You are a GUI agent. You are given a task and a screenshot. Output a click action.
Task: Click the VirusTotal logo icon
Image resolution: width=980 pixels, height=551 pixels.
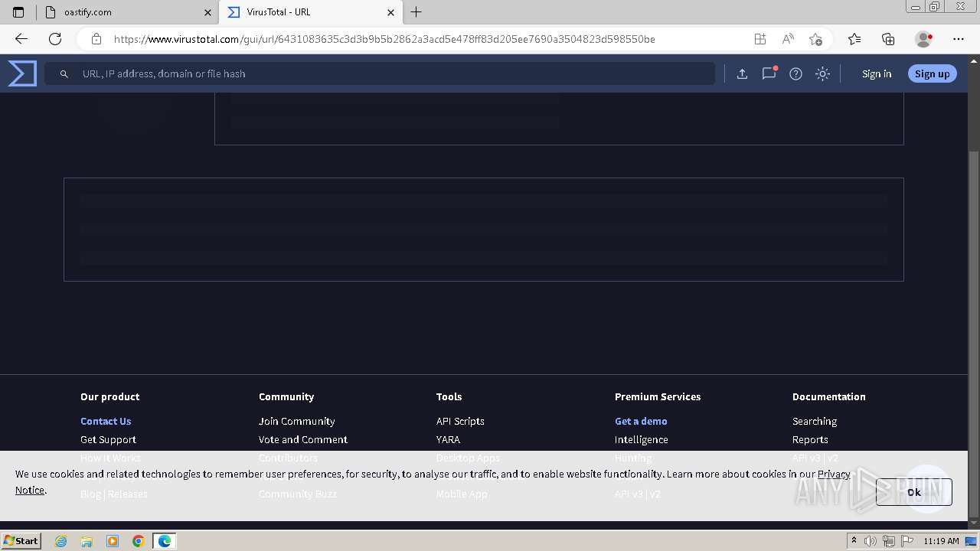click(22, 73)
